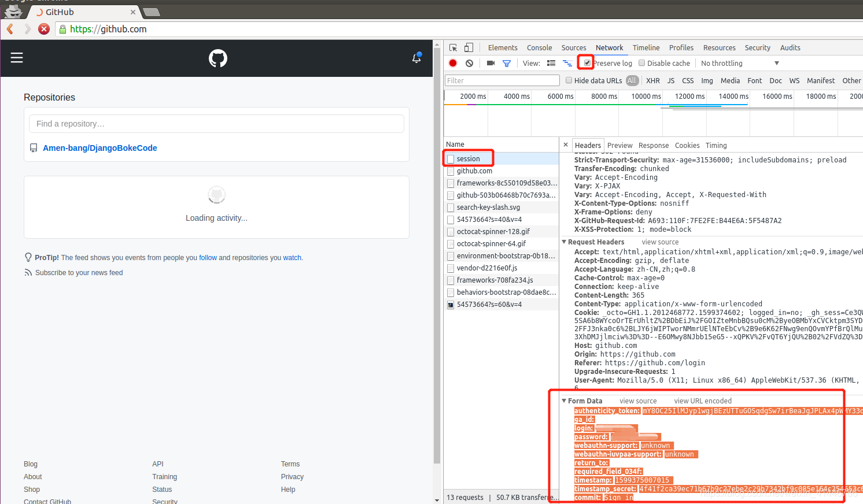Screen dimensions: 863x504
Task: Toggle capture screenshots camera icon
Action: point(490,63)
